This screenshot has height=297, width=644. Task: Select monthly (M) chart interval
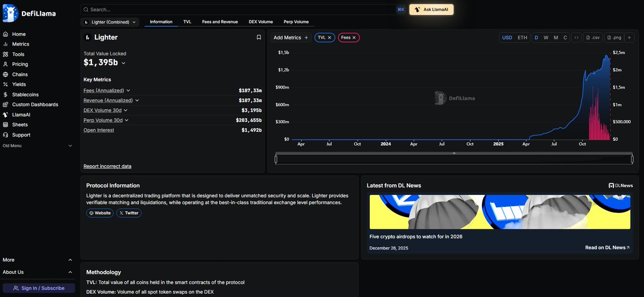point(556,38)
